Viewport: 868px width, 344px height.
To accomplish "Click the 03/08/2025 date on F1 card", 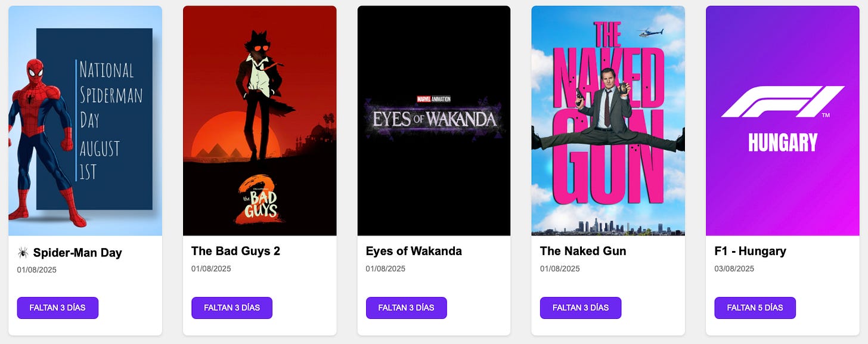I will [x=734, y=269].
